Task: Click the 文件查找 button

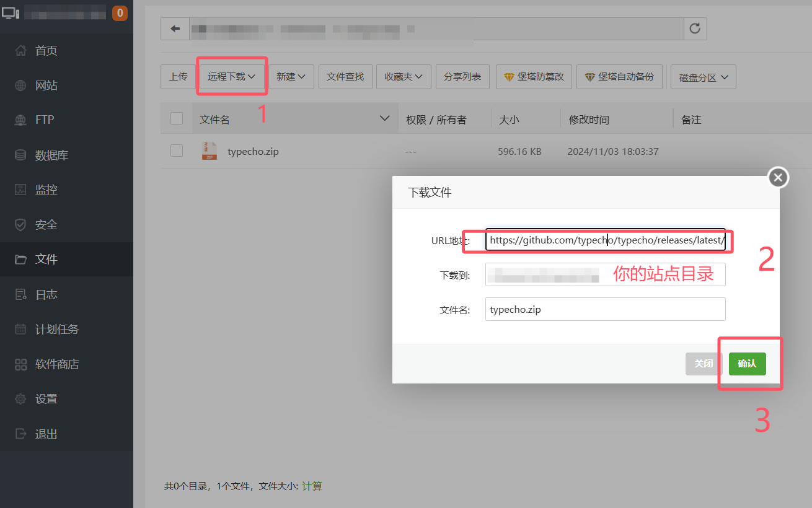Action: pyautogui.click(x=345, y=77)
